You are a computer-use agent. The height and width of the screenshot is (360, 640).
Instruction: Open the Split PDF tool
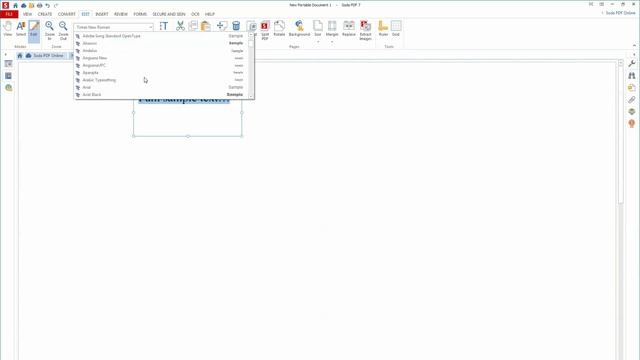pos(265,30)
